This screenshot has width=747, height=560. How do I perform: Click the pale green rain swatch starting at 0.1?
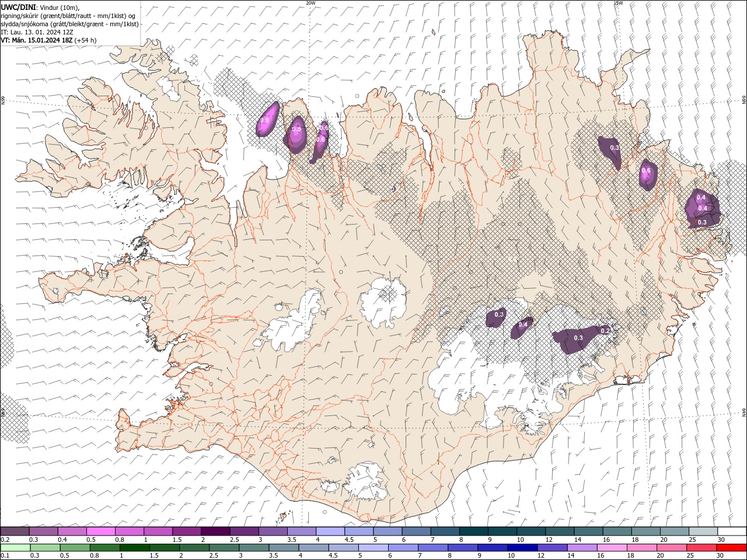point(16,548)
